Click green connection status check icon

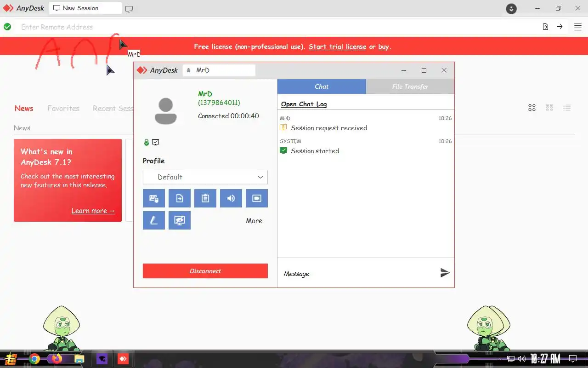tap(7, 27)
